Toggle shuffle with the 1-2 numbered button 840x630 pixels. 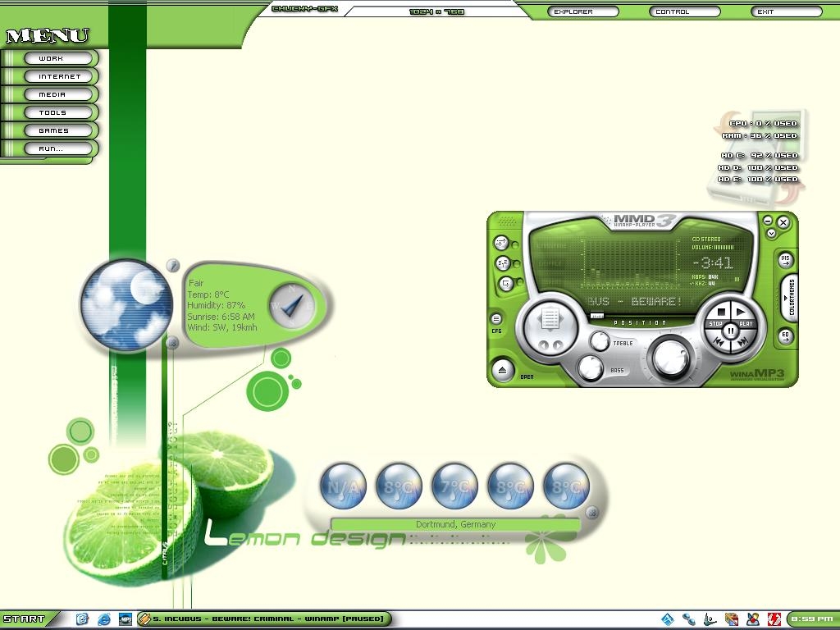pyautogui.click(x=503, y=263)
